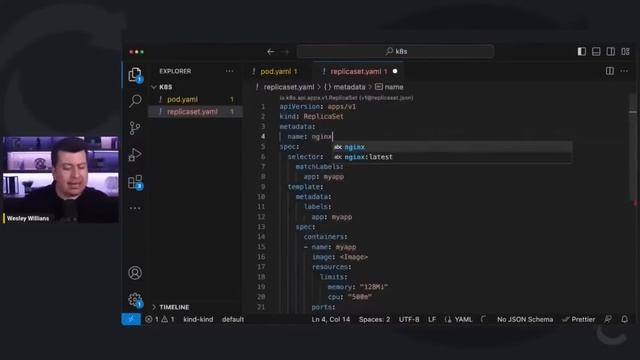Close replicaset.yaml via the unsaved dot

tap(395, 71)
